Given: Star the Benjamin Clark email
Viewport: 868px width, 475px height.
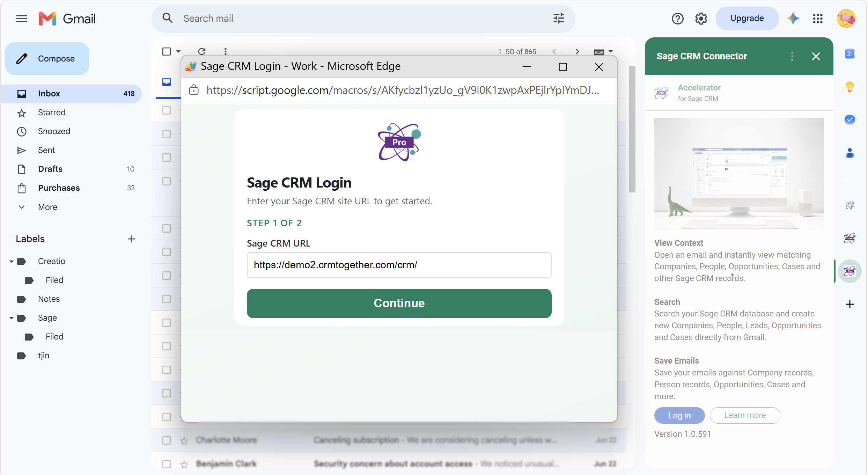Looking at the screenshot, I should coord(184,464).
